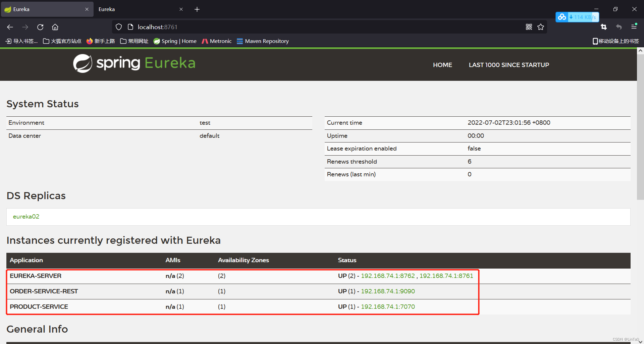Click the page scrollbar up arrow
This screenshot has width=644, height=344.
coord(640,51)
